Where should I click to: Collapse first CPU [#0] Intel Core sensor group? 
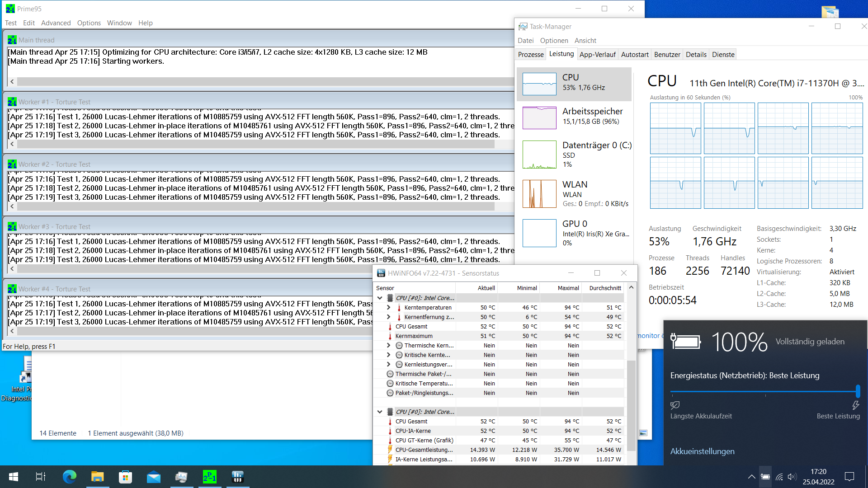[380, 298]
